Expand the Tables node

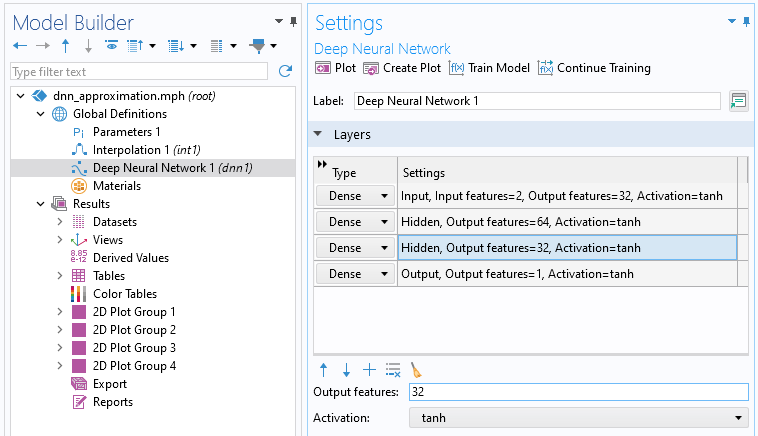coord(60,276)
